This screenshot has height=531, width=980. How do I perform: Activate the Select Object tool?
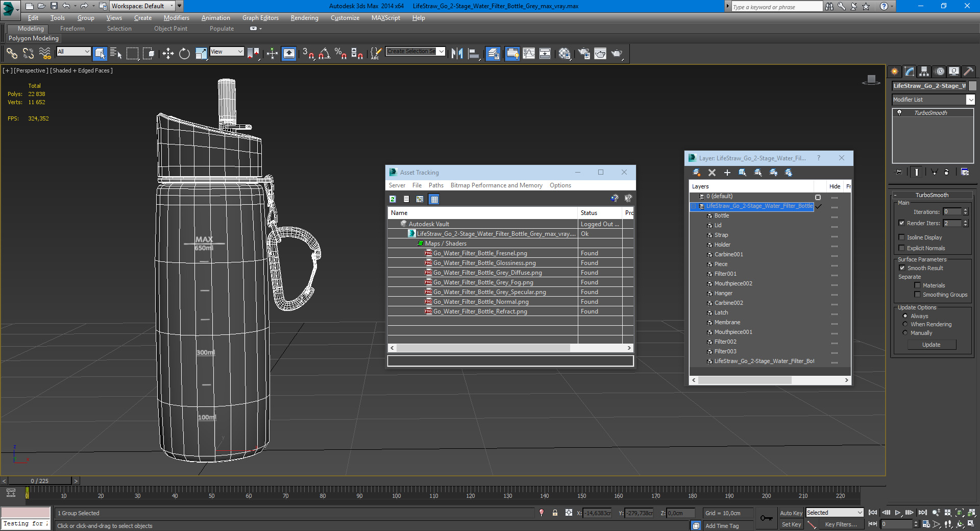(x=100, y=53)
